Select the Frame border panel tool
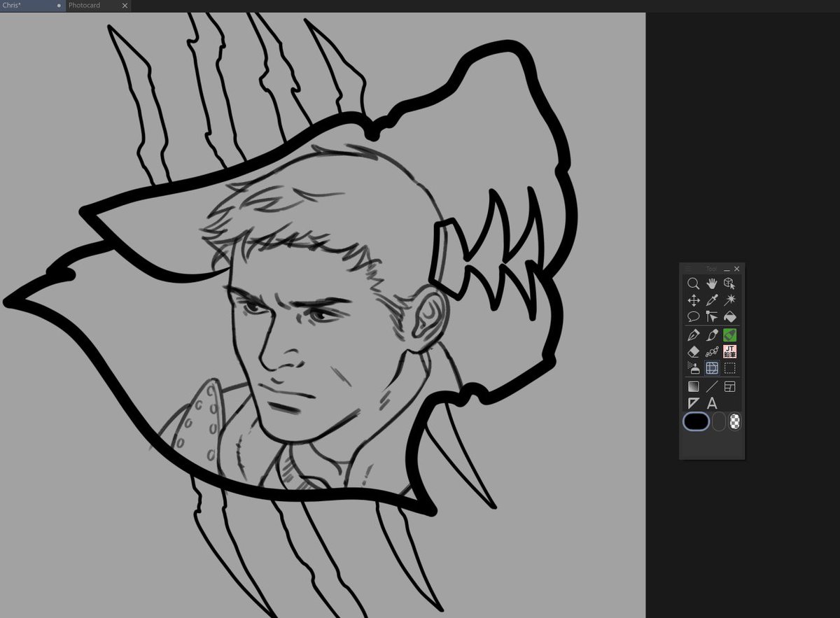The width and height of the screenshot is (840, 618). 730,386
